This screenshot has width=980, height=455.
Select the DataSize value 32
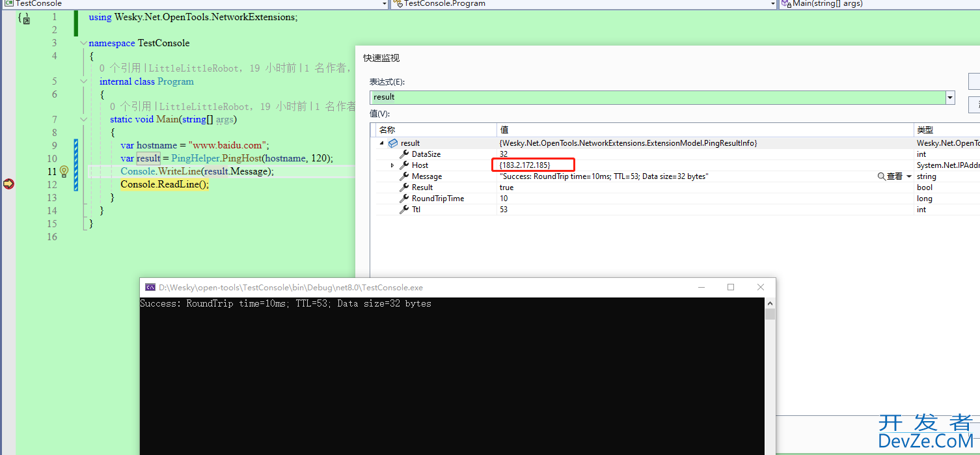click(504, 154)
